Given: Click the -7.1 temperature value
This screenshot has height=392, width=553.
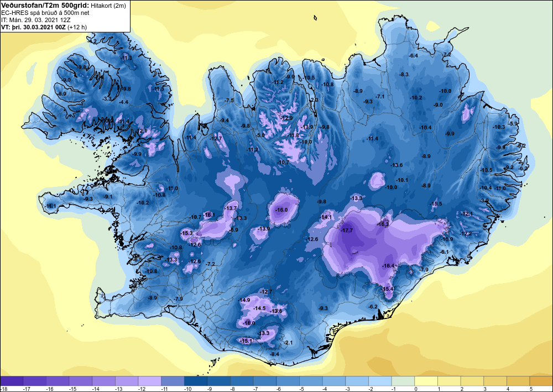Looking at the screenshot, I should coord(380,96).
